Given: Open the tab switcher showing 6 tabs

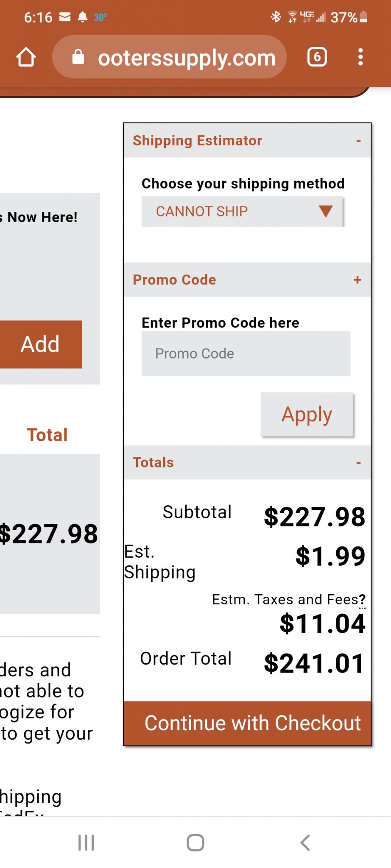Looking at the screenshot, I should coord(317,57).
